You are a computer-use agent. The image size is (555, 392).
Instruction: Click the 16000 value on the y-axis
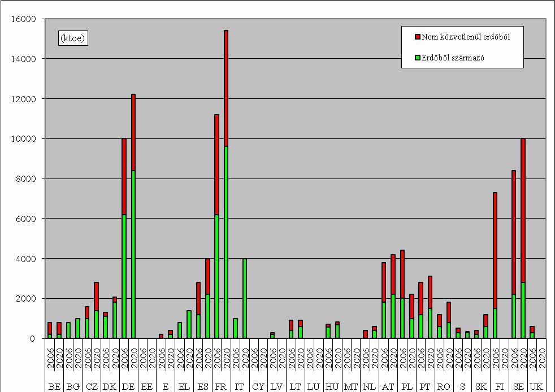(x=24, y=19)
